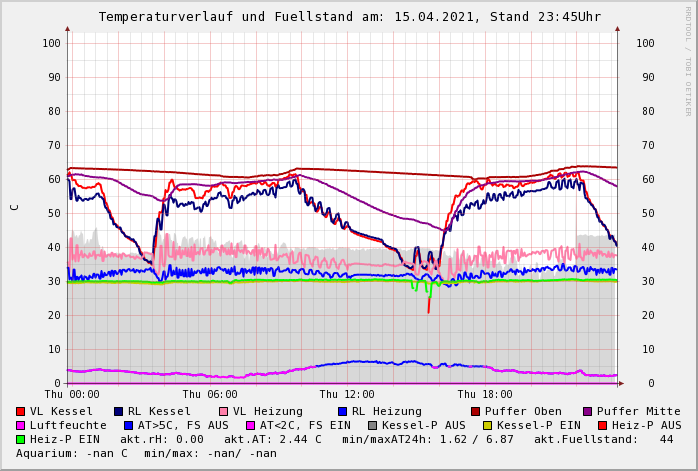Screen dimensions: 698x471
Task: Select the pink VL Heizung legend swatch
Action: pos(223,411)
